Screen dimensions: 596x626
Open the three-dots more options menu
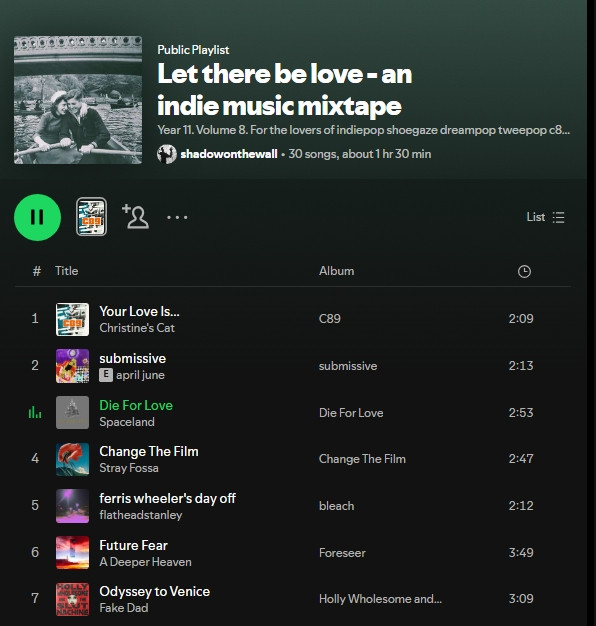[177, 217]
